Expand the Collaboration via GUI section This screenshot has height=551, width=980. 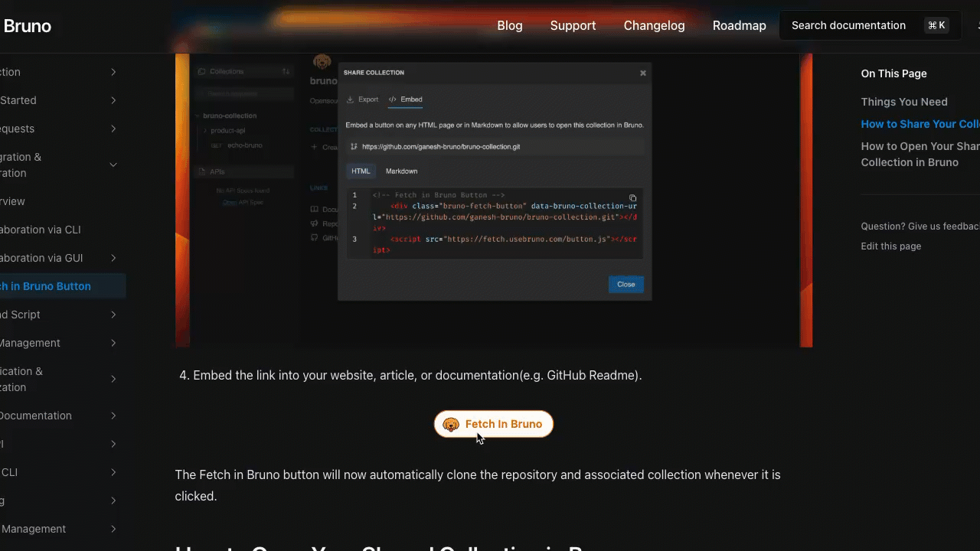[x=113, y=258]
